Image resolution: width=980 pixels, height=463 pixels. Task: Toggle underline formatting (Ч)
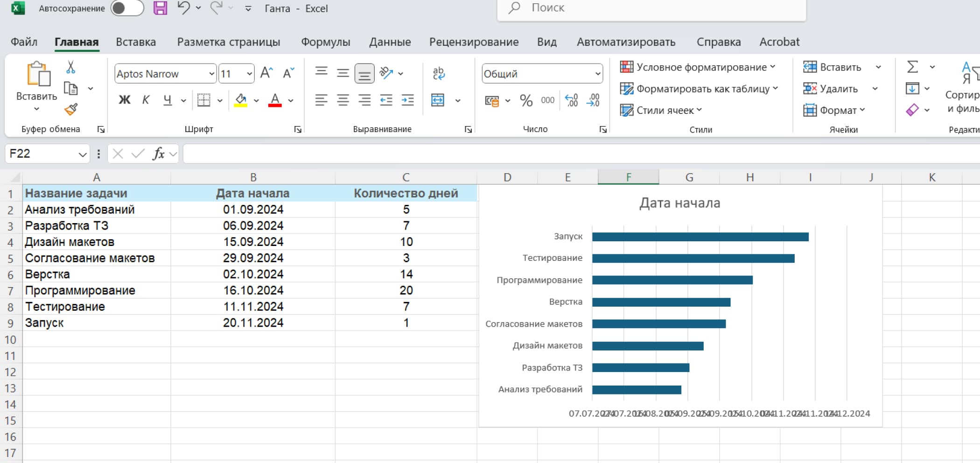pyautogui.click(x=167, y=100)
